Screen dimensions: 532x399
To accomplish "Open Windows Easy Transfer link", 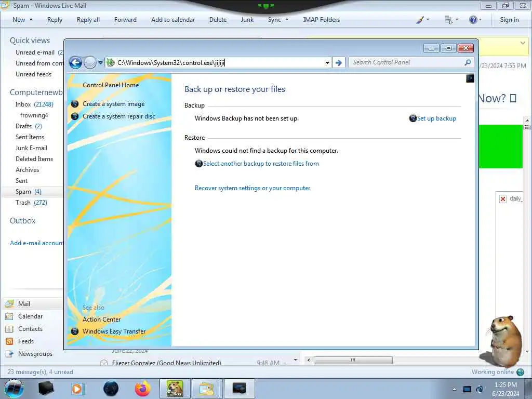I will tap(114, 331).
